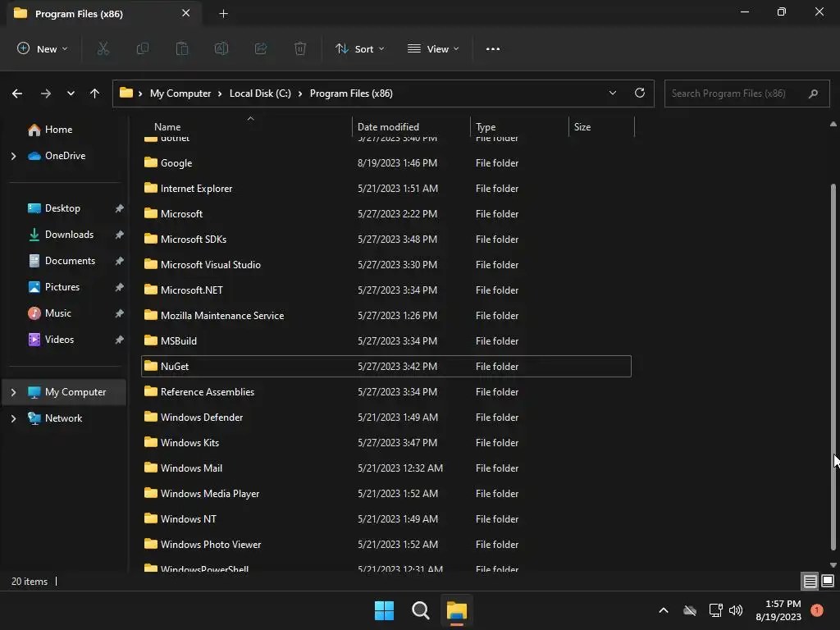Click the Cut scissors icon in toolbar
The height and width of the screenshot is (630, 840).
coord(103,48)
